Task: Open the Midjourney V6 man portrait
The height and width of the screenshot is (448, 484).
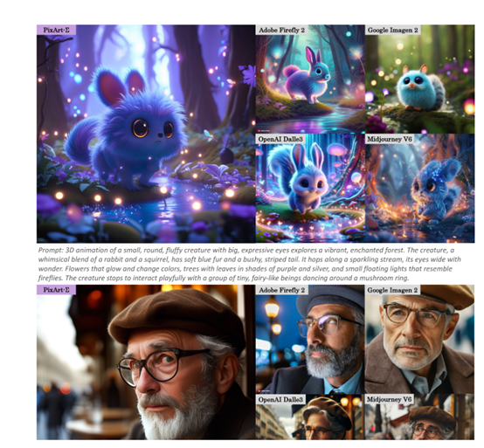Action: pos(420,417)
